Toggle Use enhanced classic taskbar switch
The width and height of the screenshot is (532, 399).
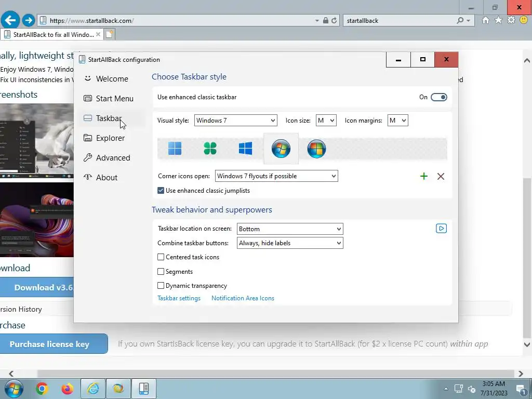pos(438,97)
